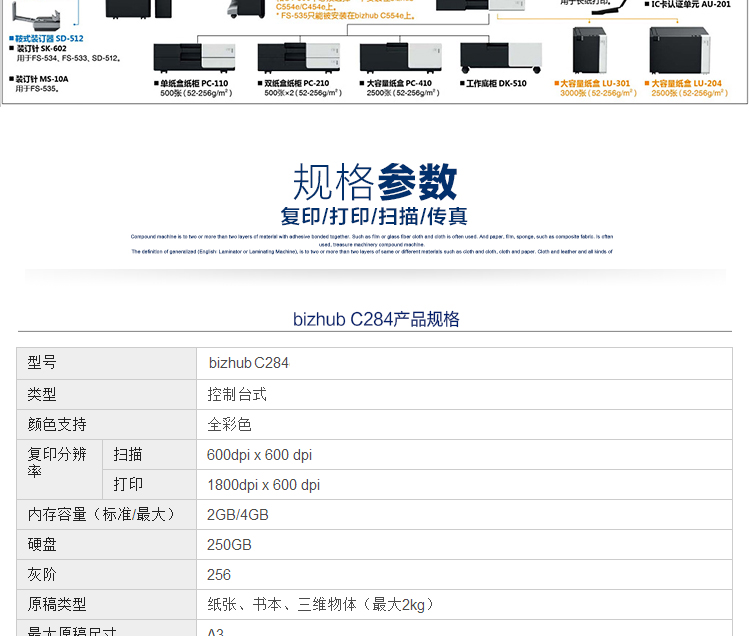Select the orange label 大容量纸盒 LU-301
This screenshot has height=636, width=750.
595,83
